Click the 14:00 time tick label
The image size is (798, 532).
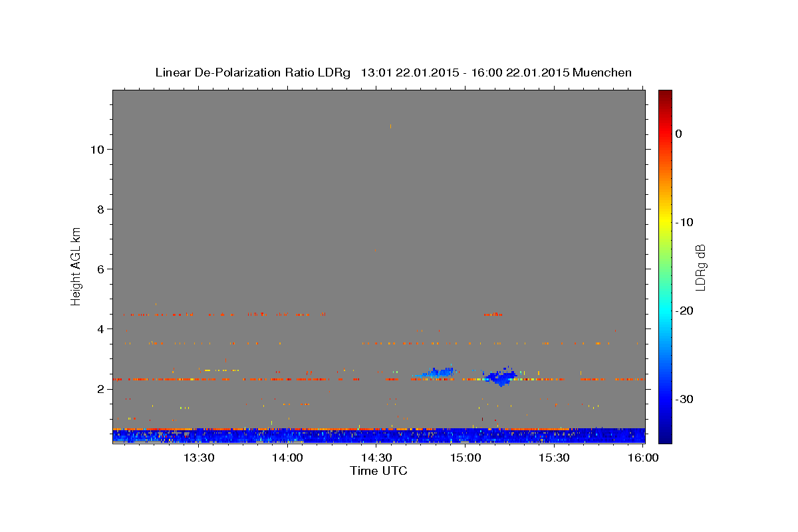pos(287,458)
